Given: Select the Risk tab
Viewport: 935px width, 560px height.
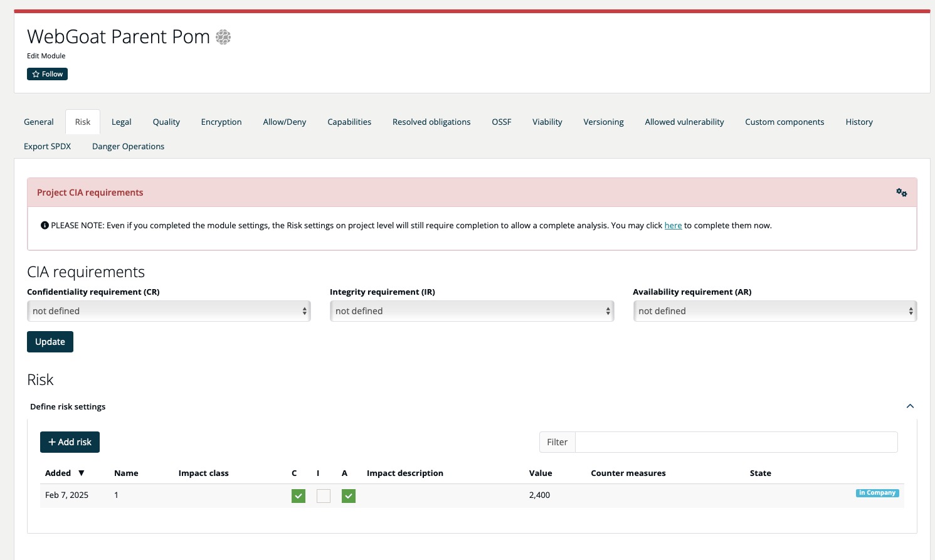Looking at the screenshot, I should point(83,122).
